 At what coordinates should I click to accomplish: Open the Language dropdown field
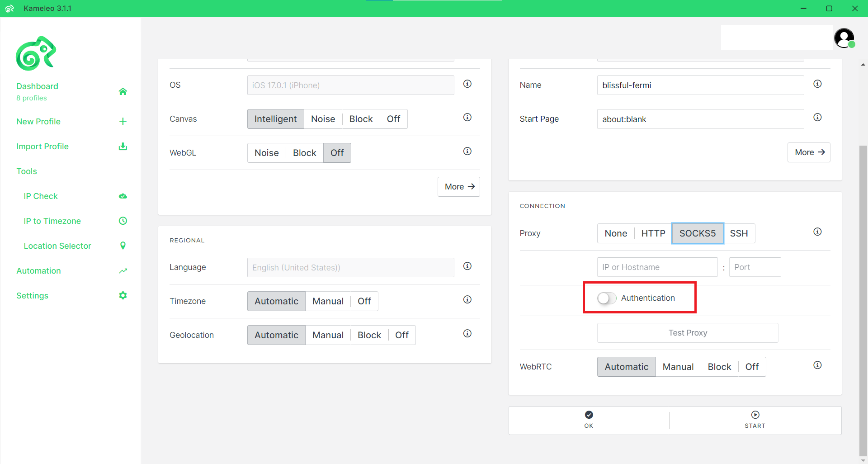click(350, 267)
